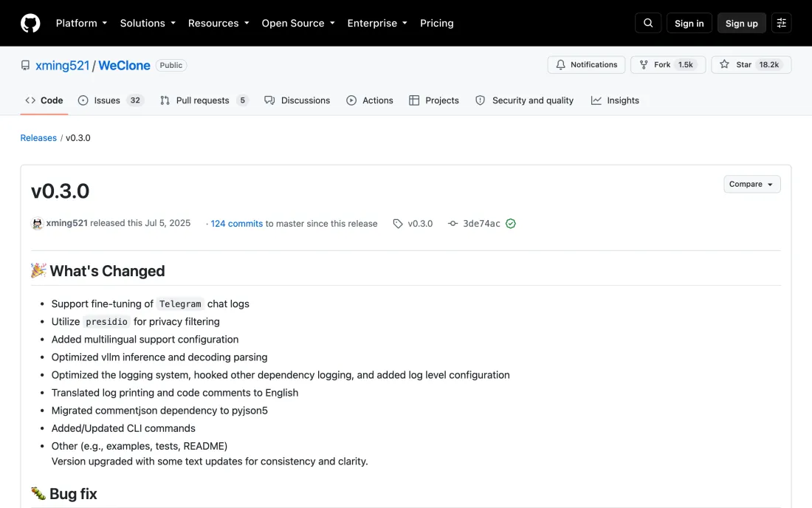Select the Star count 18.2k
This screenshot has width=812, height=508.
tap(769, 65)
